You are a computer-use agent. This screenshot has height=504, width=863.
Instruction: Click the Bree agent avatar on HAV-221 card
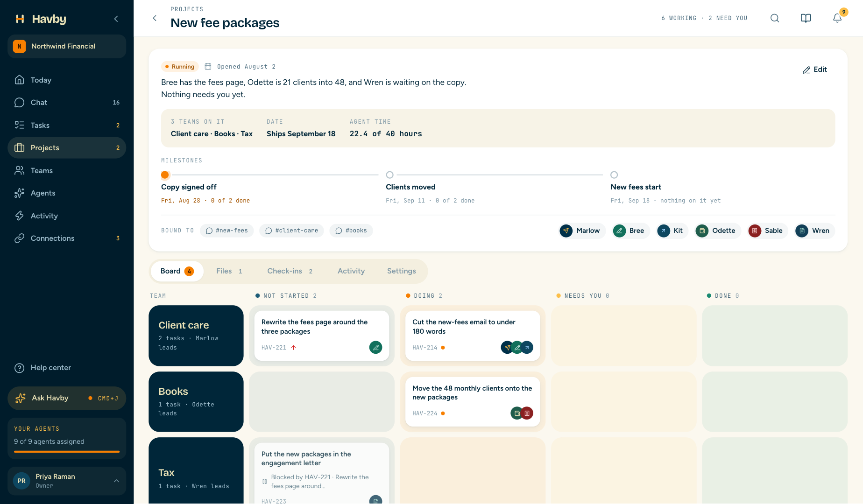click(375, 347)
